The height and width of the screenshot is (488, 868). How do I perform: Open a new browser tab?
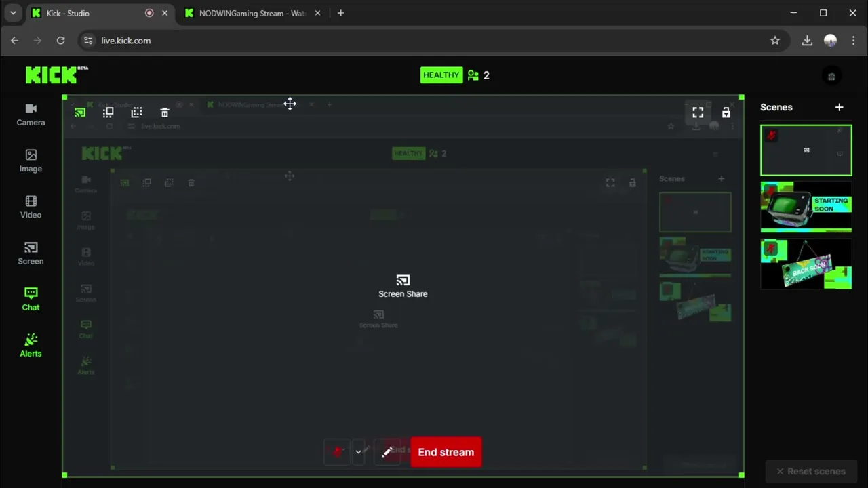[340, 13]
